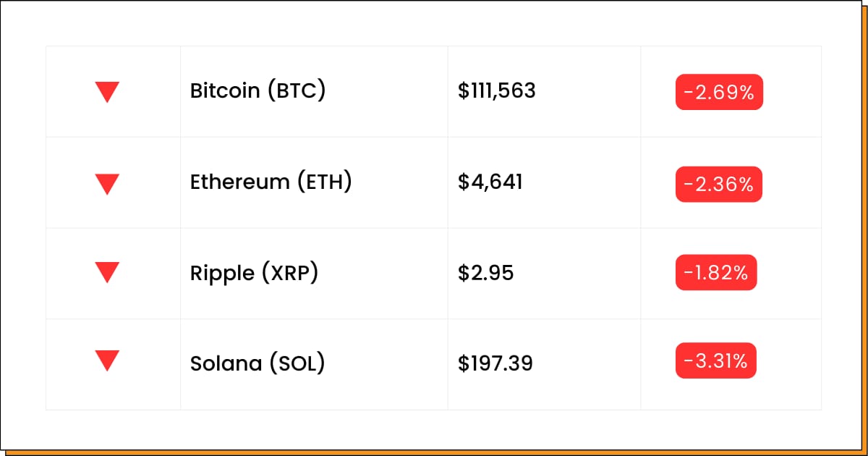The width and height of the screenshot is (868, 456).
Task: Click the red down arrow beside Bitcoin
Action: click(107, 92)
